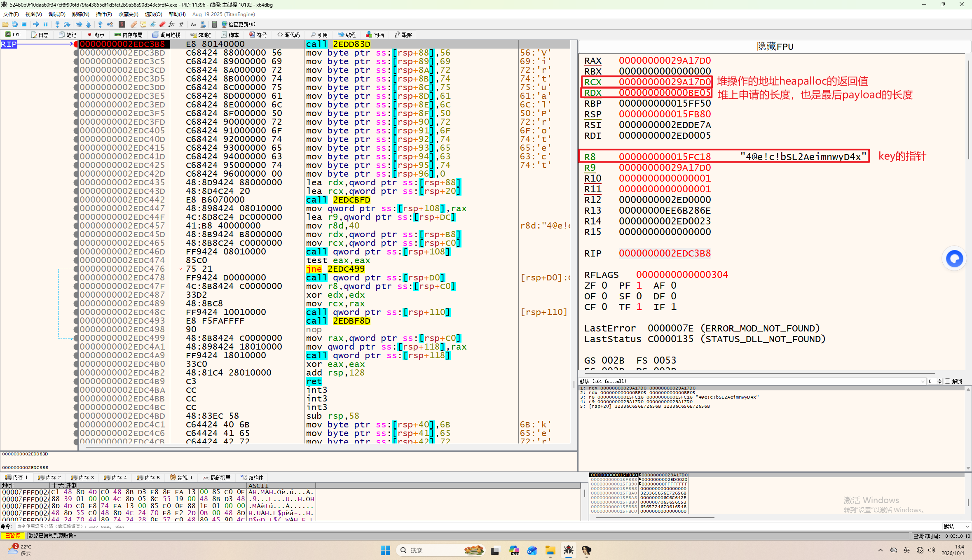972x560 pixels.
Task: Click the restart debuggee icon
Action: tap(15, 24)
